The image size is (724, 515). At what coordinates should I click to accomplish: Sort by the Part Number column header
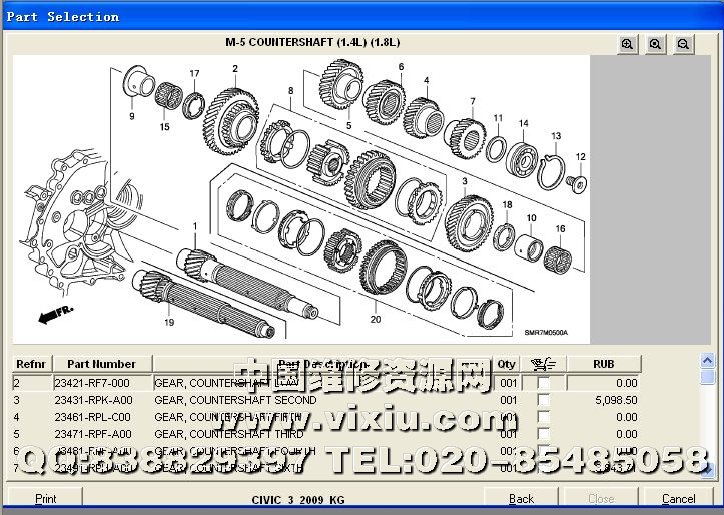coord(101,364)
